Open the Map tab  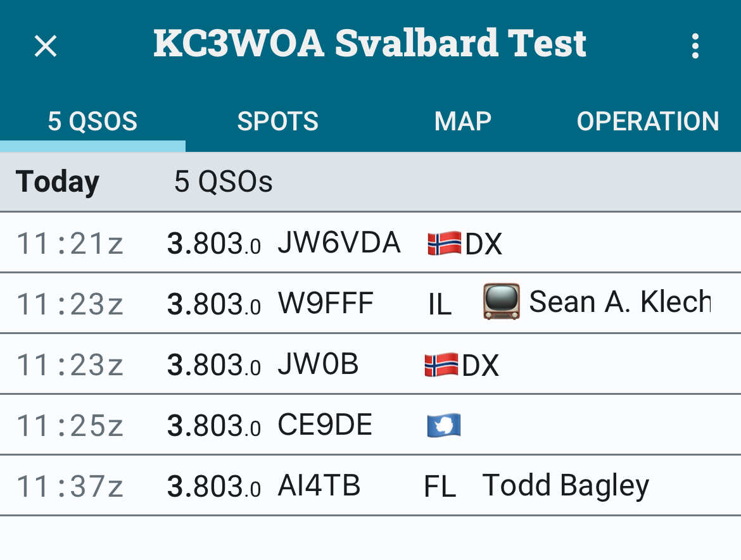click(x=462, y=121)
